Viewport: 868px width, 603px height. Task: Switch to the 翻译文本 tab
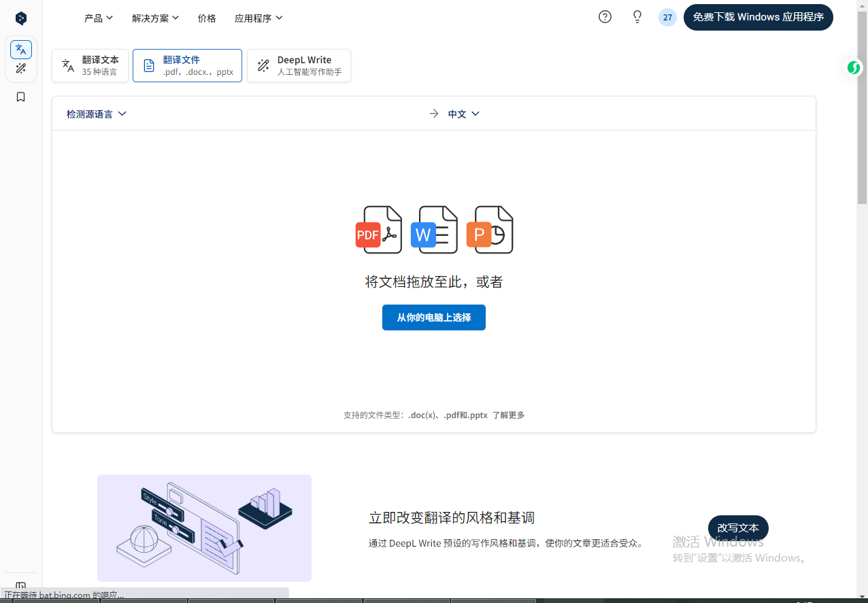(90, 65)
